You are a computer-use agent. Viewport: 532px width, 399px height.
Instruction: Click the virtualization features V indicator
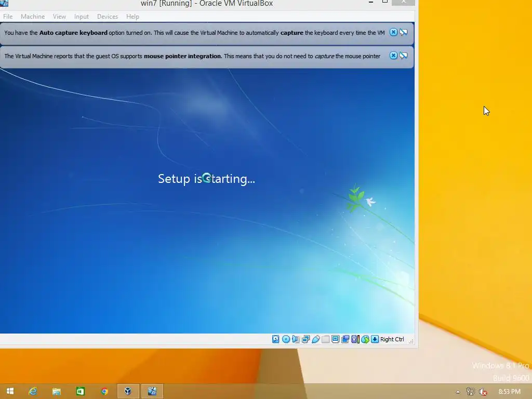pos(355,339)
